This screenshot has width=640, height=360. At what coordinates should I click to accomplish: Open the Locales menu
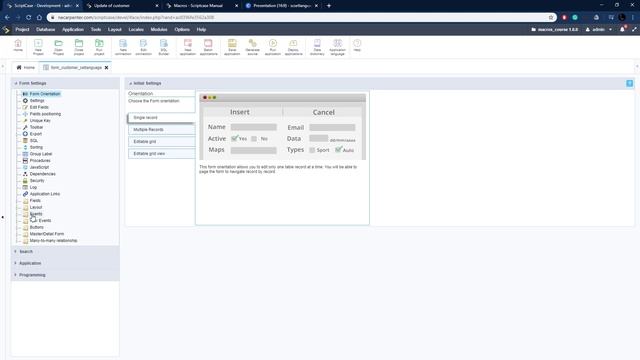pos(136,29)
